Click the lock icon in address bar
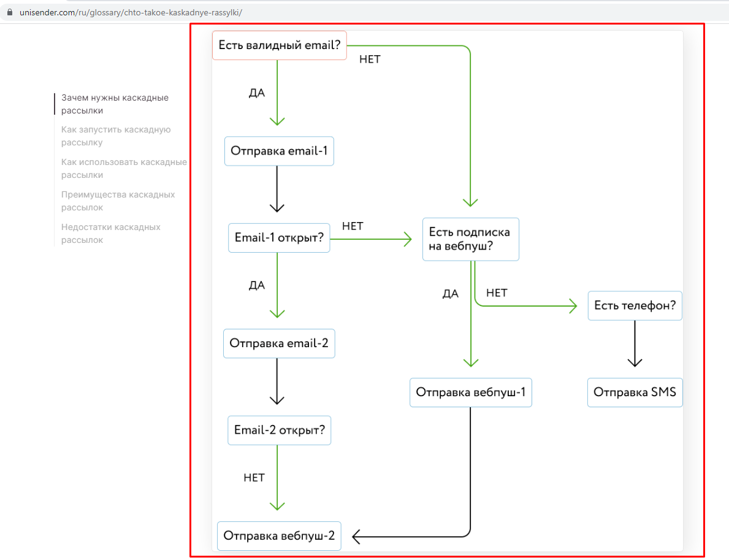The width and height of the screenshot is (729, 560). [x=9, y=12]
